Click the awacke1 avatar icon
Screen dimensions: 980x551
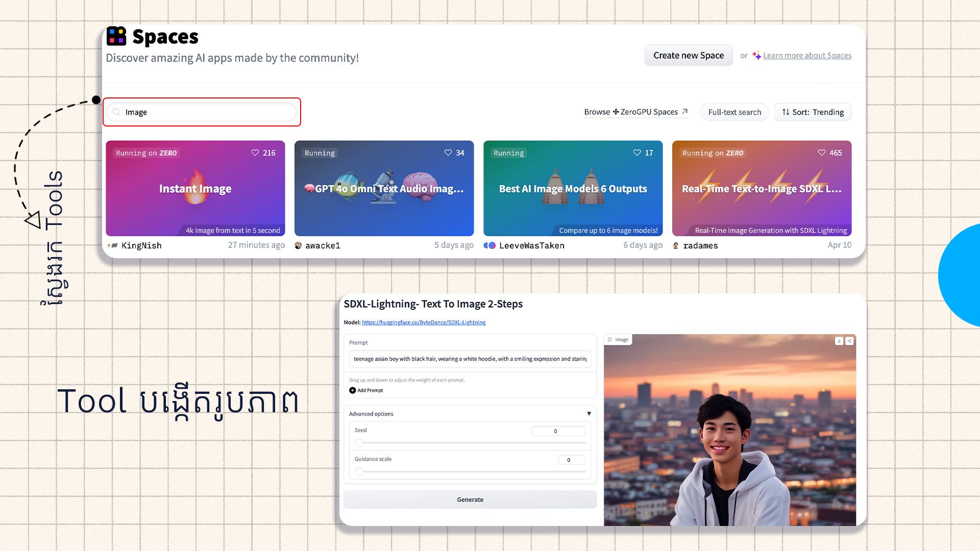click(298, 245)
